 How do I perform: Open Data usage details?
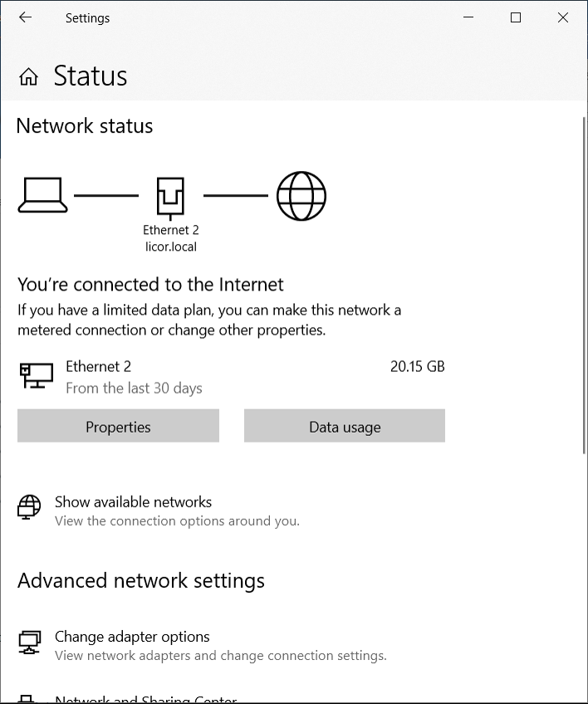[345, 426]
